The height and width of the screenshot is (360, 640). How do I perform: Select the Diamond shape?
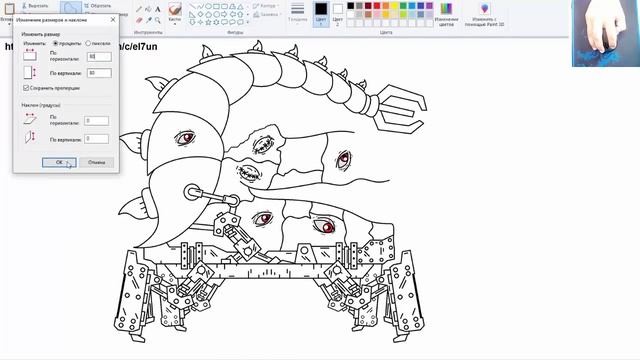tap(200, 15)
